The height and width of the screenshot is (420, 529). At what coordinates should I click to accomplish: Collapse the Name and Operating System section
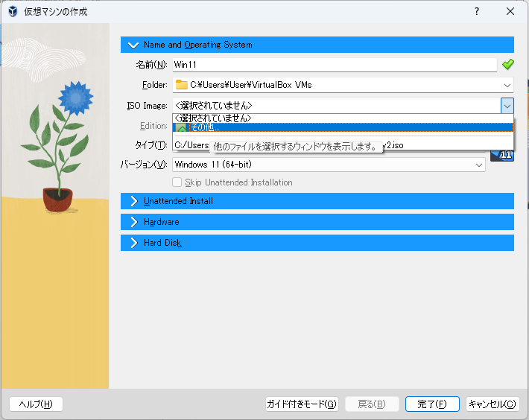317,45
